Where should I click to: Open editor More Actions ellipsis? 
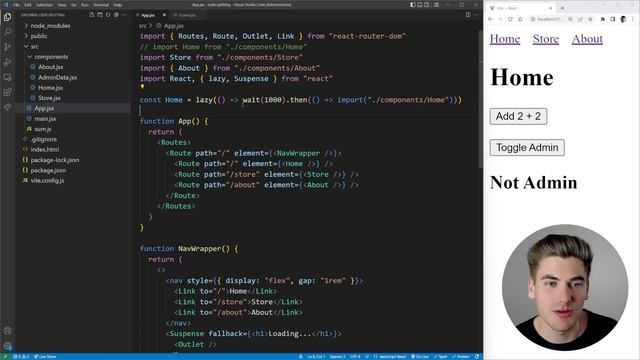476,15
